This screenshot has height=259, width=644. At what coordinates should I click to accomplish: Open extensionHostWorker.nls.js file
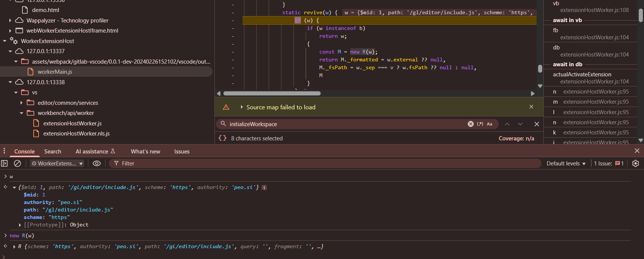[76, 133]
